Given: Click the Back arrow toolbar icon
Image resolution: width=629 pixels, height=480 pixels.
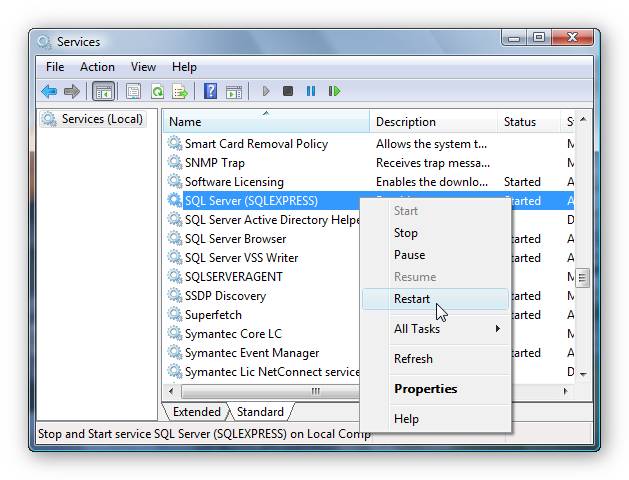Looking at the screenshot, I should tap(49, 91).
